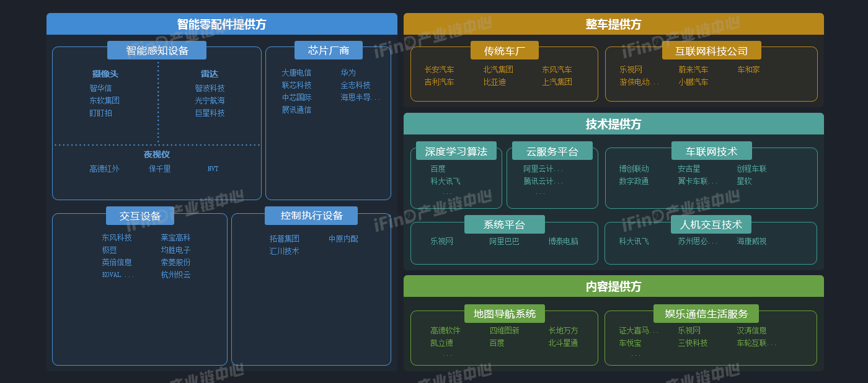
Task: Open the 人机交互技术 category label
Action: click(711, 224)
